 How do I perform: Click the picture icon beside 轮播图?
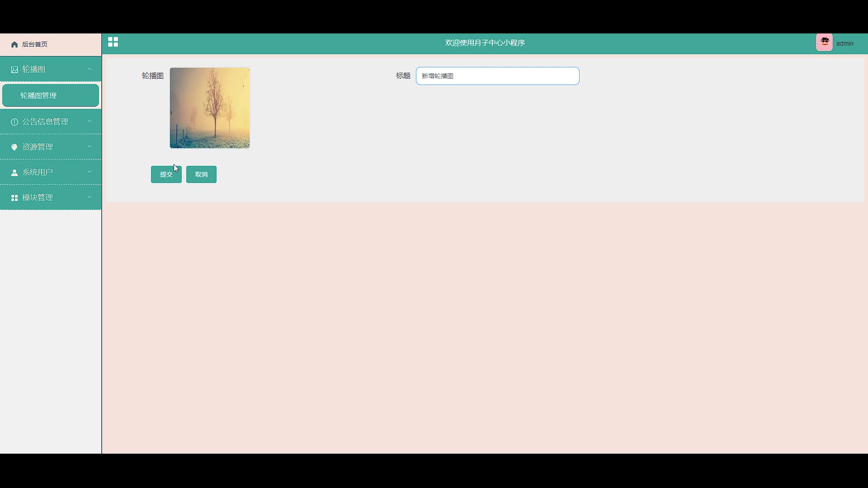[x=14, y=70]
